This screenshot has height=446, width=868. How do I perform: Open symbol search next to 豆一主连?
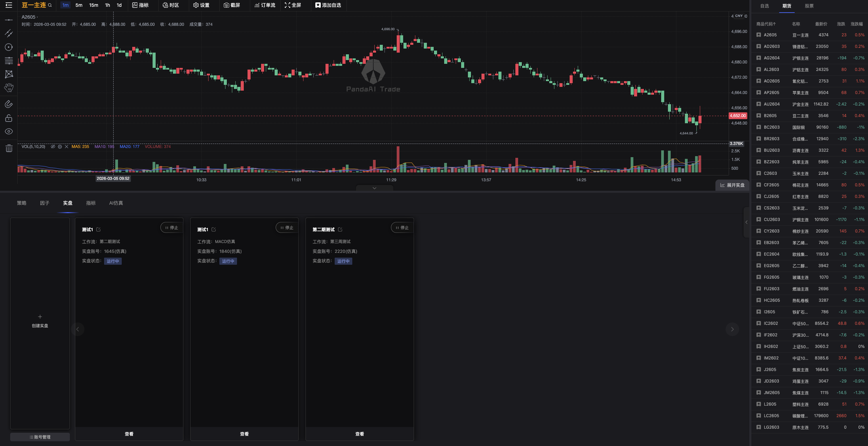click(x=50, y=5)
